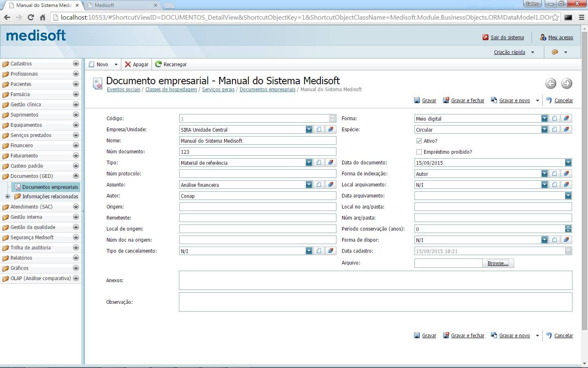Click the Apagar delete toolbar button
This screenshot has height=368, width=588.
pyautogui.click(x=137, y=64)
